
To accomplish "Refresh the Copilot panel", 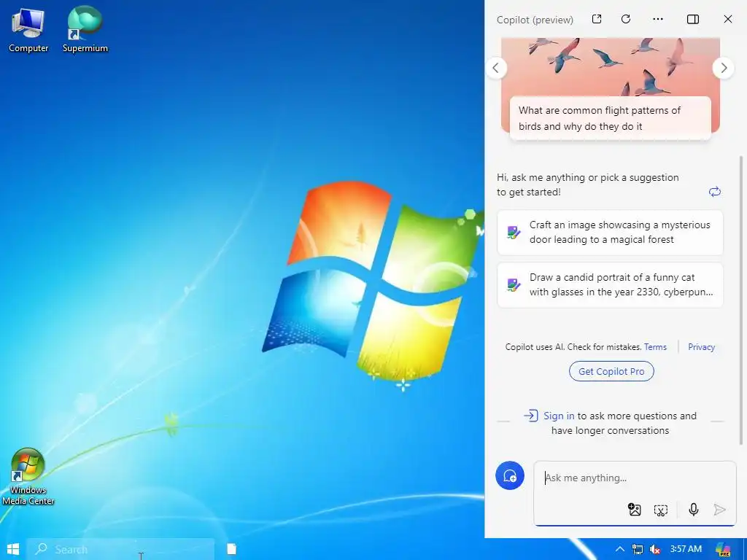I will coord(626,19).
